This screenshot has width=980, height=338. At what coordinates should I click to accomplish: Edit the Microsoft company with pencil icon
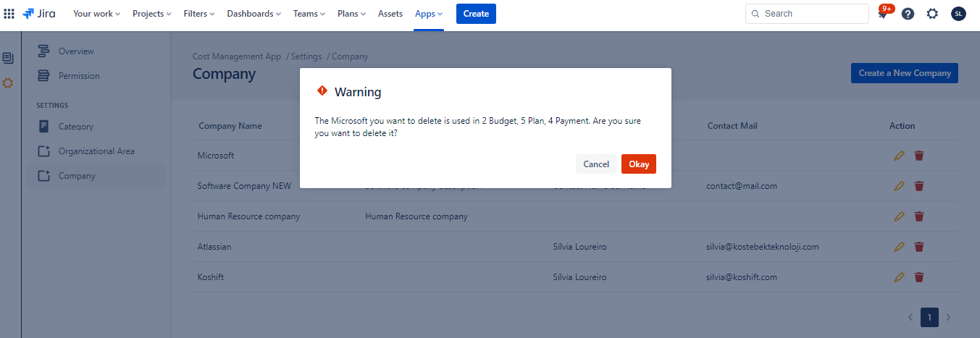coord(899,156)
